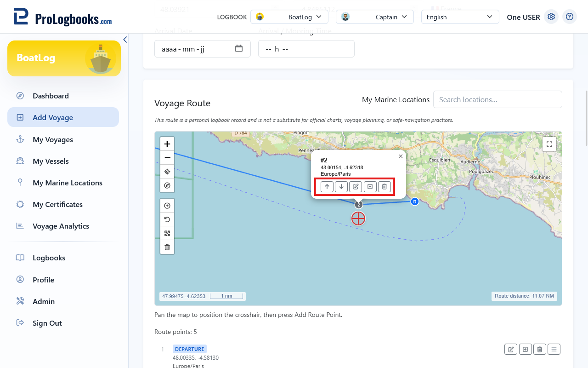Click coordinates 47.99475 -4.62353 readout
588x368 pixels.
point(183,296)
